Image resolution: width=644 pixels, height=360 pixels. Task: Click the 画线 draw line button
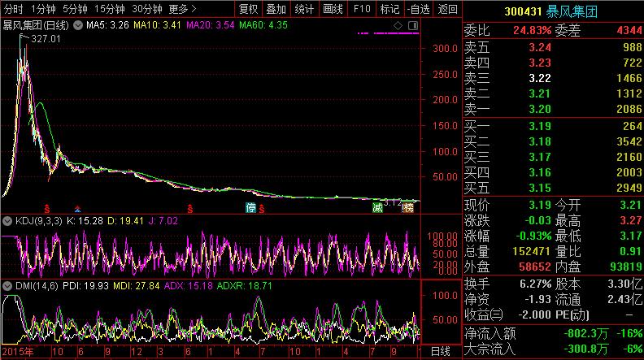(x=333, y=9)
